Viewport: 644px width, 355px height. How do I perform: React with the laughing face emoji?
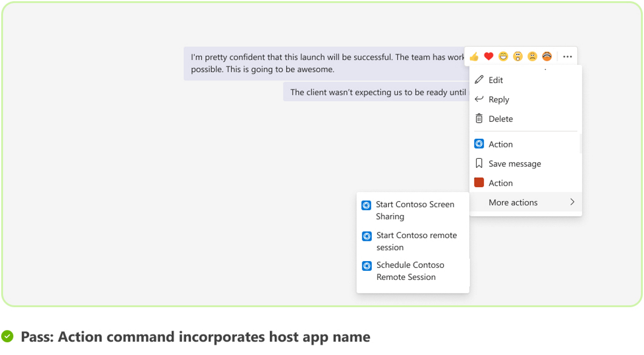point(503,56)
